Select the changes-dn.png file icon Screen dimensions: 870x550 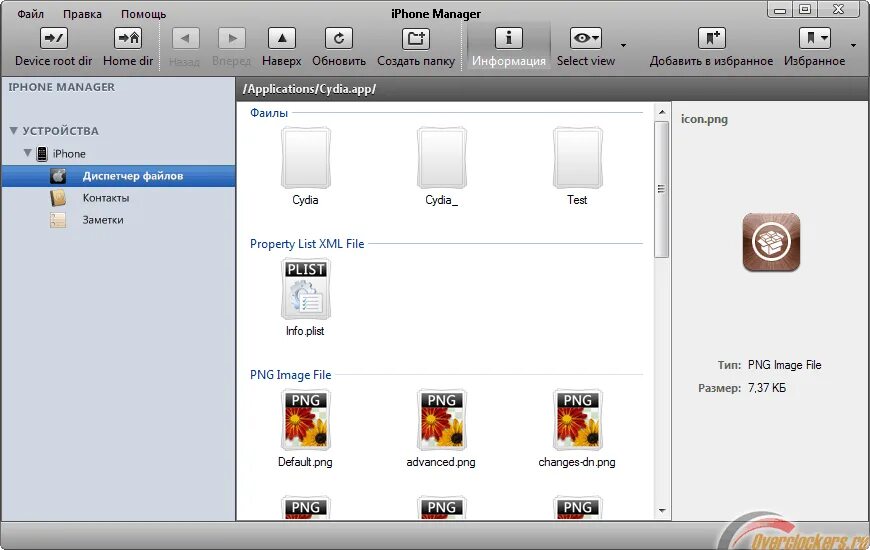click(577, 420)
